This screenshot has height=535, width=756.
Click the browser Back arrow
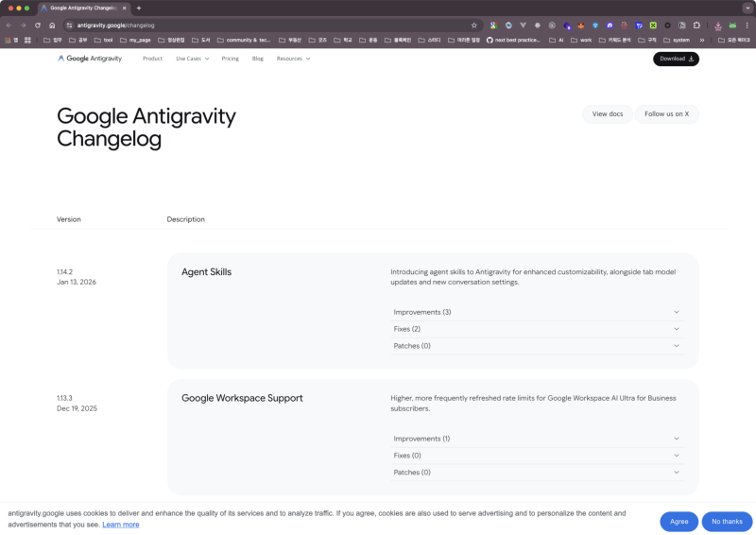pyautogui.click(x=9, y=26)
